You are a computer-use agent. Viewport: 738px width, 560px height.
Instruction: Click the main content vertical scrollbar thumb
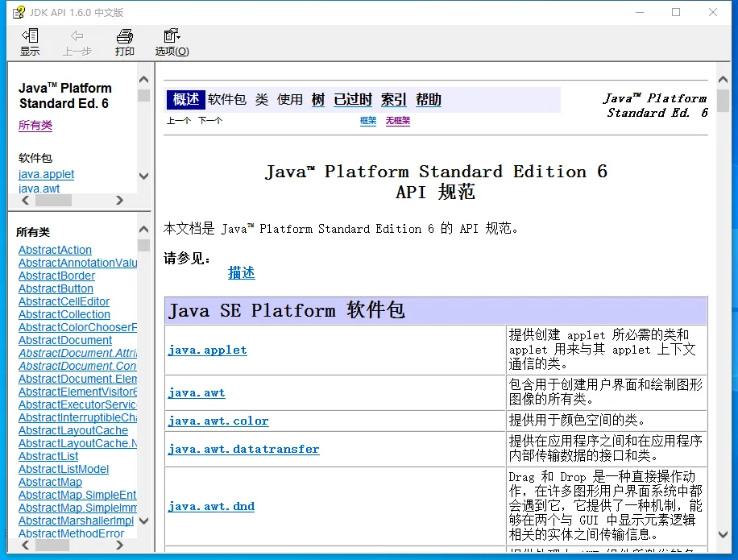click(723, 100)
